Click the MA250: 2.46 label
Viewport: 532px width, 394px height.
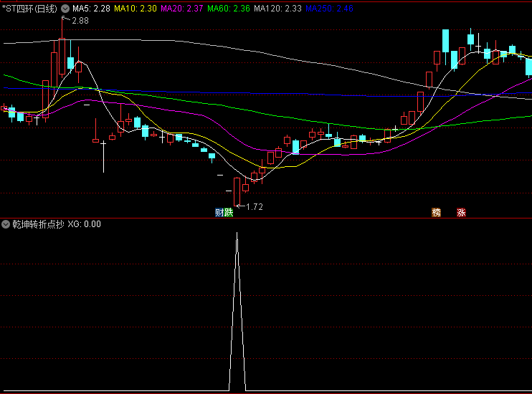329,9
